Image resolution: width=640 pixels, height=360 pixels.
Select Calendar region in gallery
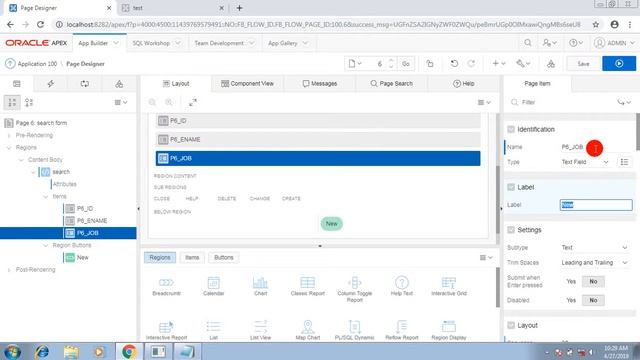point(213,286)
